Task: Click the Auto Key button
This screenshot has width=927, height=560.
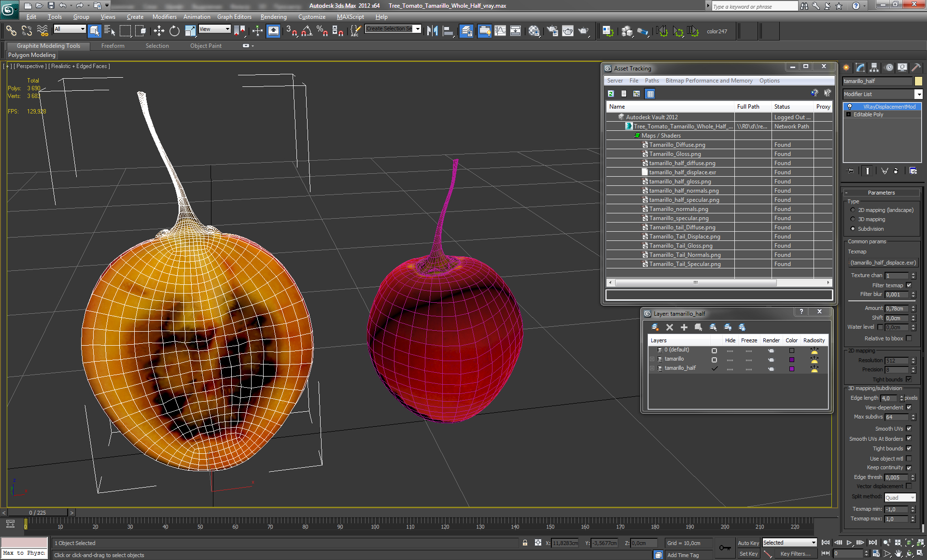Action: tap(748, 543)
